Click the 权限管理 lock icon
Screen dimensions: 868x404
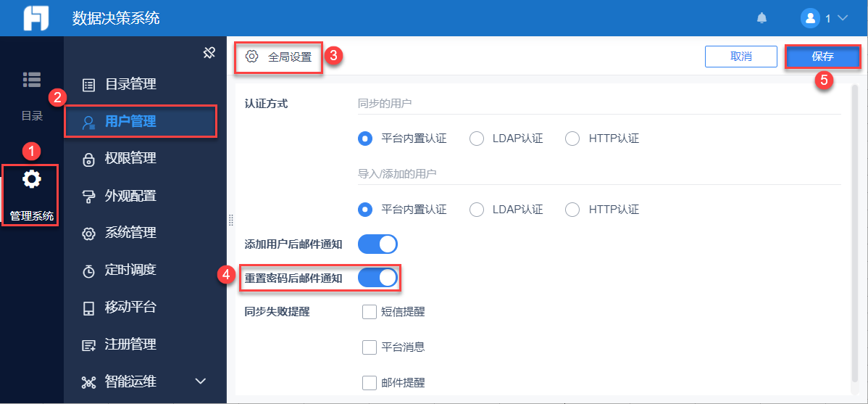88,160
